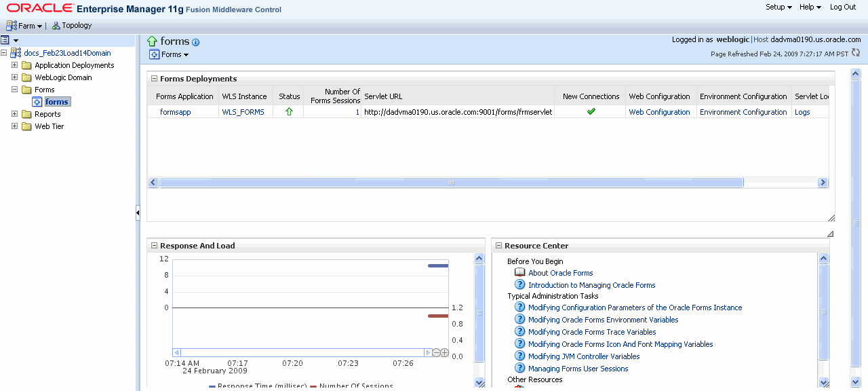Click help icon for Modifying Oracle Forms Trace Variables
Screen dimensions: 868x391
(x=520, y=331)
